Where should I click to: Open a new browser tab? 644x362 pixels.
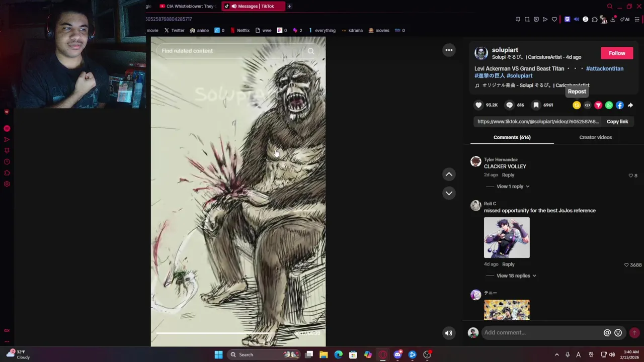289,7
